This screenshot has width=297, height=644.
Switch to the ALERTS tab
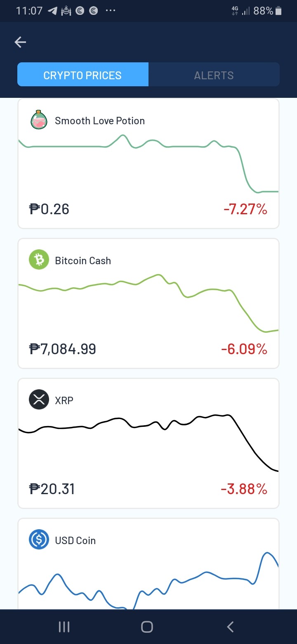point(214,75)
